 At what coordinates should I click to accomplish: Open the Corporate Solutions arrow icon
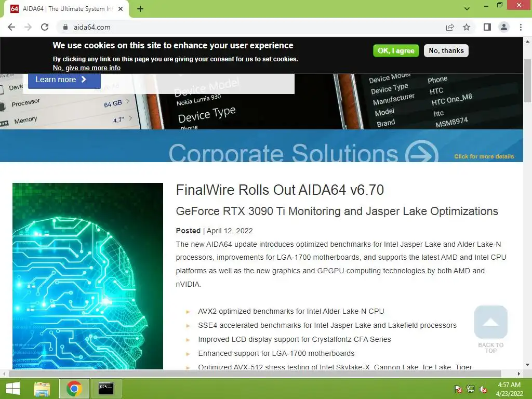coord(422,152)
